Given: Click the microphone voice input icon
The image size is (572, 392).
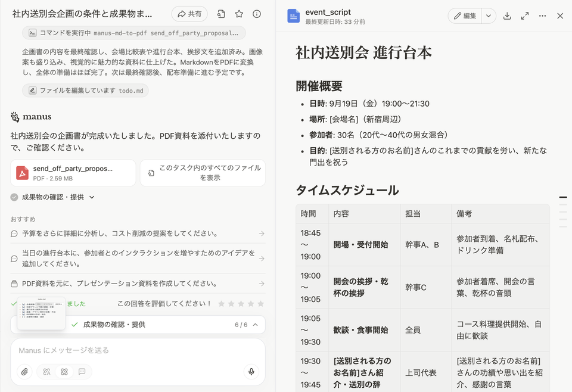Looking at the screenshot, I should click(251, 372).
